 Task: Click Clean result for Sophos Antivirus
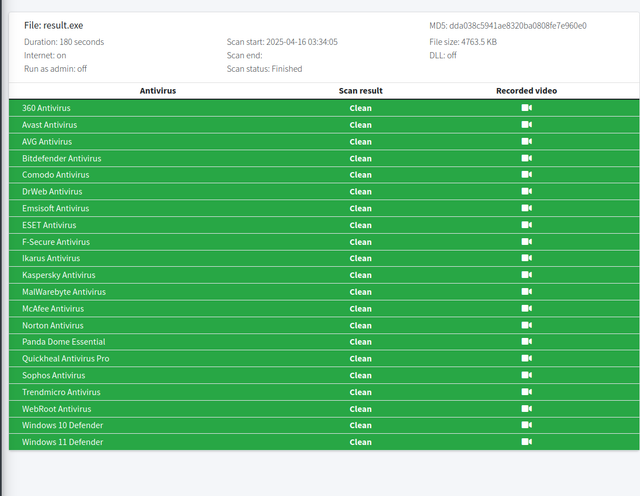coord(360,375)
